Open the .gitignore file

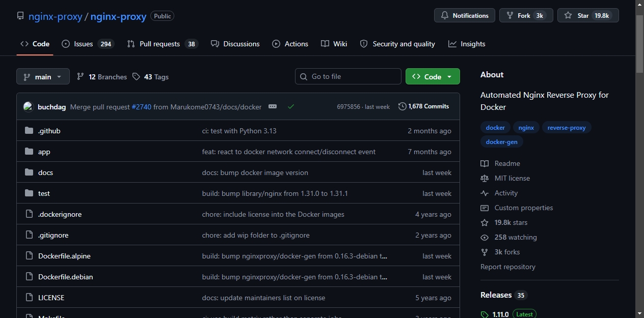click(x=53, y=235)
